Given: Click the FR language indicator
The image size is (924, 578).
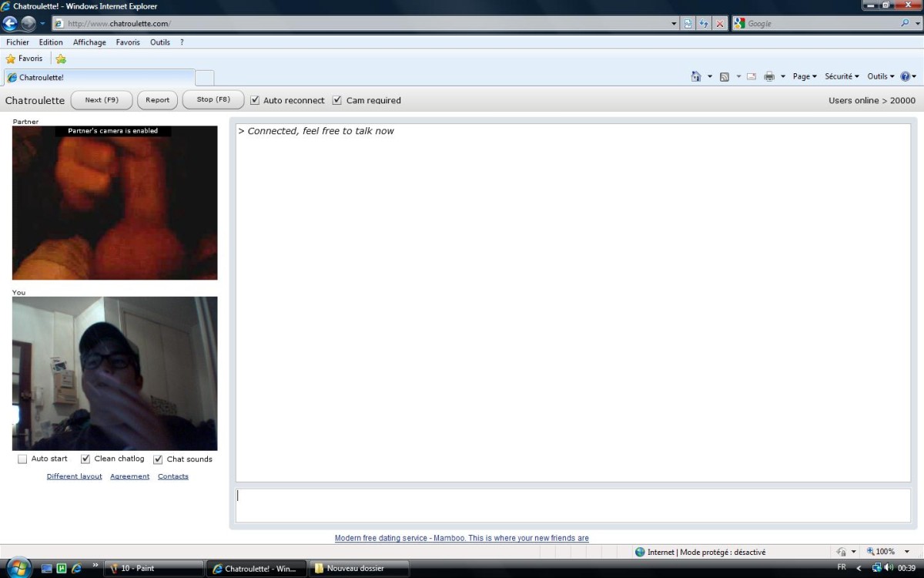Looking at the screenshot, I should (x=842, y=568).
